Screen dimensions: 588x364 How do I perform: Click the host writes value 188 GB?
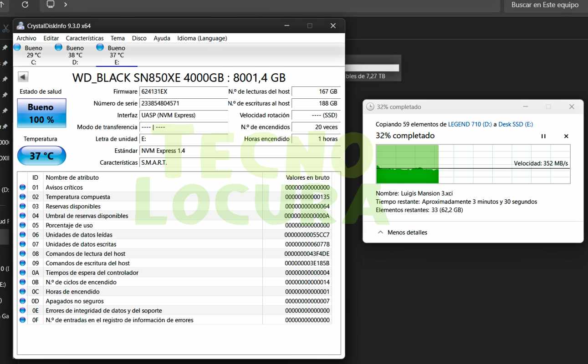(x=316, y=104)
